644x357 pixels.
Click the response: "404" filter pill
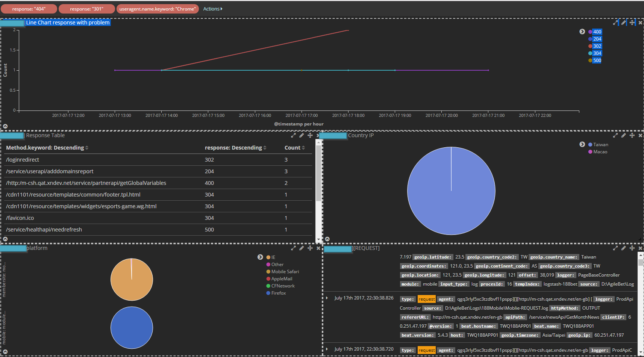coord(29,9)
